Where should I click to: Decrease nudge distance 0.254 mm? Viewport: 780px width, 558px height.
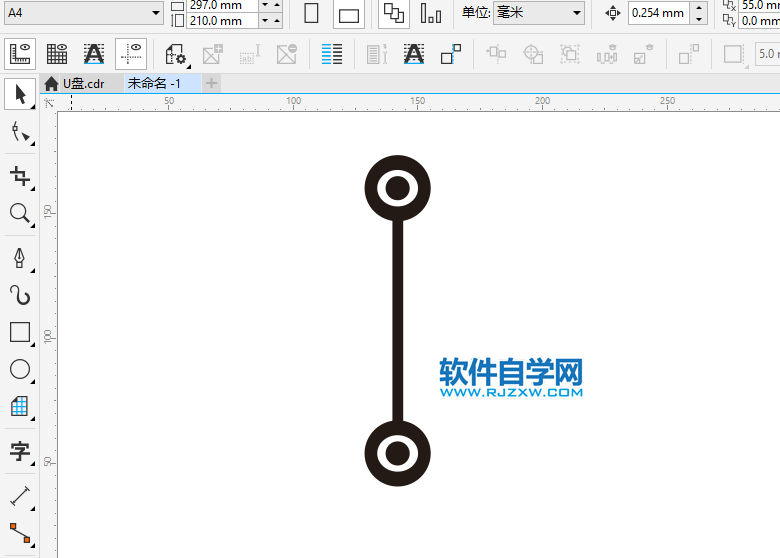(699, 19)
